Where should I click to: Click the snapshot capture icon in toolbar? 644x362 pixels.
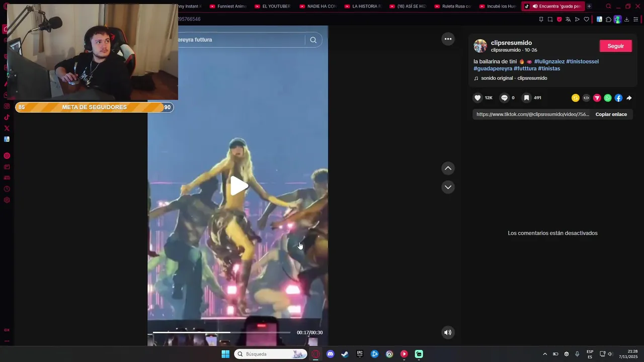(550, 19)
